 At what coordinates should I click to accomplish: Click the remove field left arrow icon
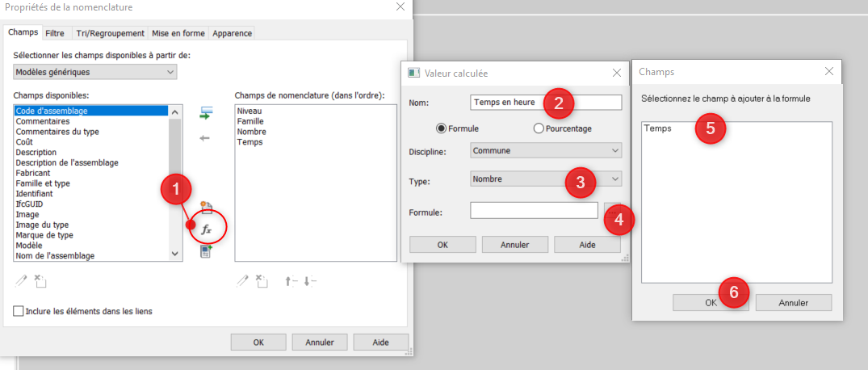tap(205, 138)
